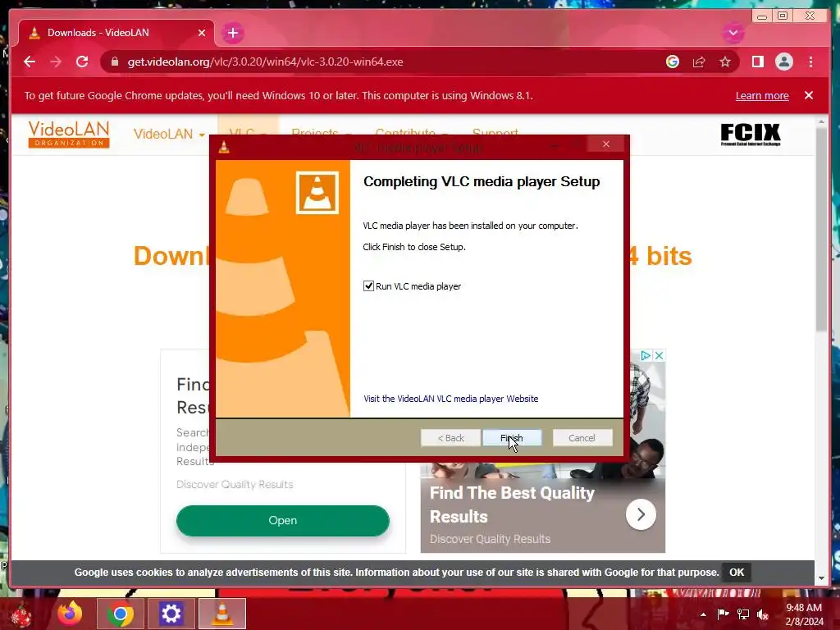This screenshot has height=630, width=840.
Task: Click Cancel in VLC setup dialog
Action: click(582, 438)
